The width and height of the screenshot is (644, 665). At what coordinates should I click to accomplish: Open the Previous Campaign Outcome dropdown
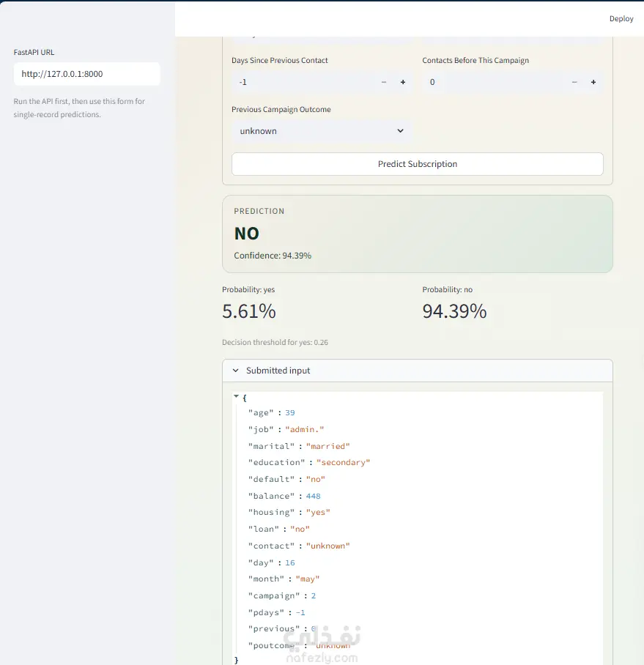pyautogui.click(x=321, y=131)
